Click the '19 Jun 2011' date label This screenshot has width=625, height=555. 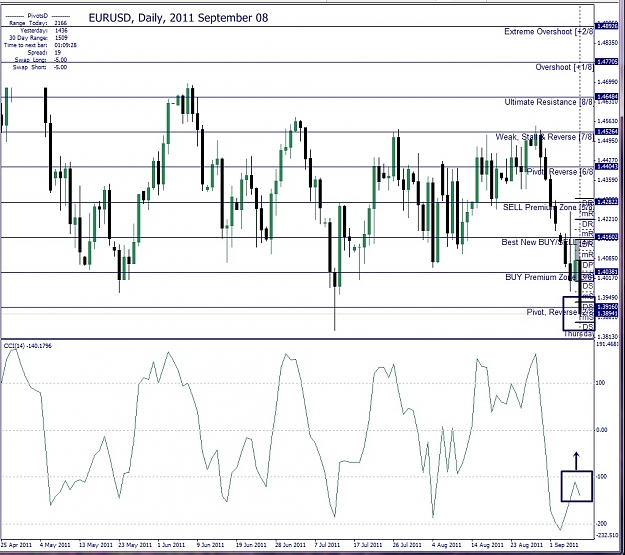pyautogui.click(x=251, y=545)
